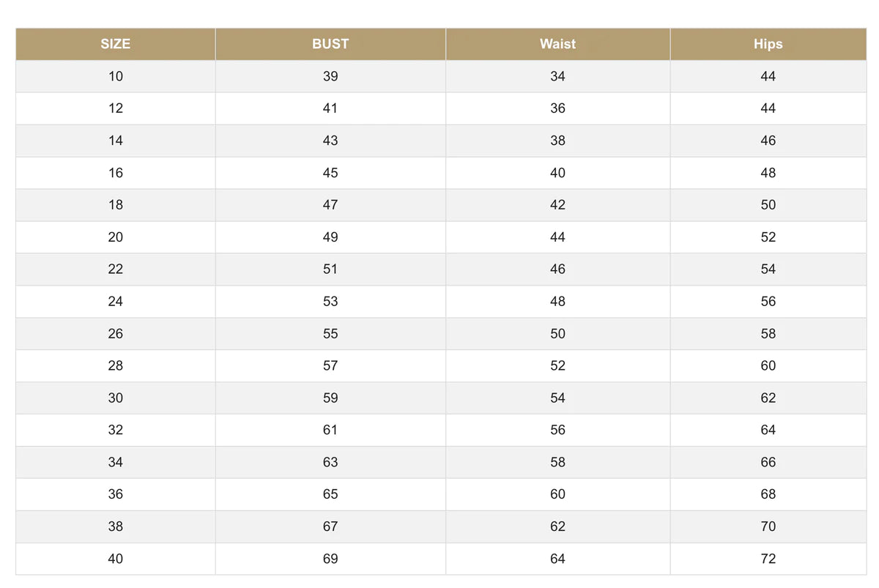This screenshot has width=879, height=588.
Task: Click the BUST column header
Action: [x=330, y=44]
